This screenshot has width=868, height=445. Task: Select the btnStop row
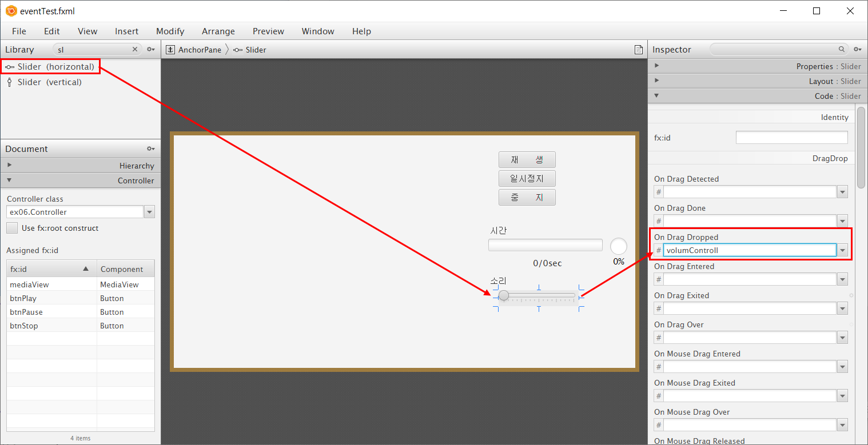click(x=81, y=326)
